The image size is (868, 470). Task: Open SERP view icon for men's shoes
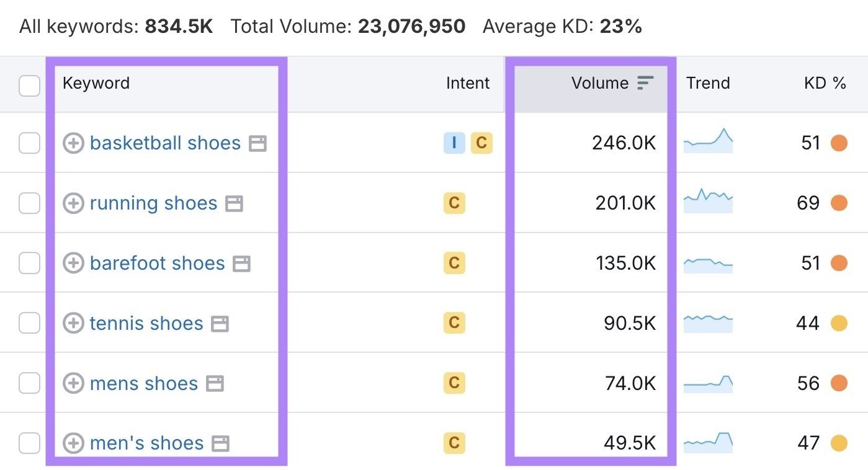click(220, 444)
